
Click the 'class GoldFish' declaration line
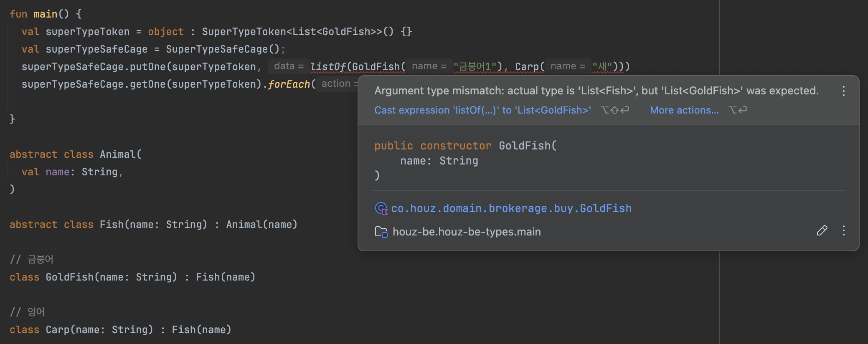(x=132, y=277)
